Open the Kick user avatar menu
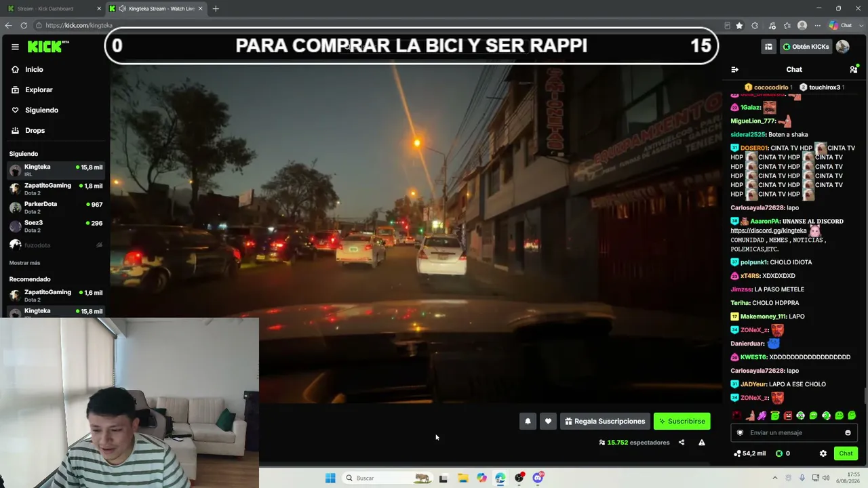The image size is (868, 488). tap(843, 47)
